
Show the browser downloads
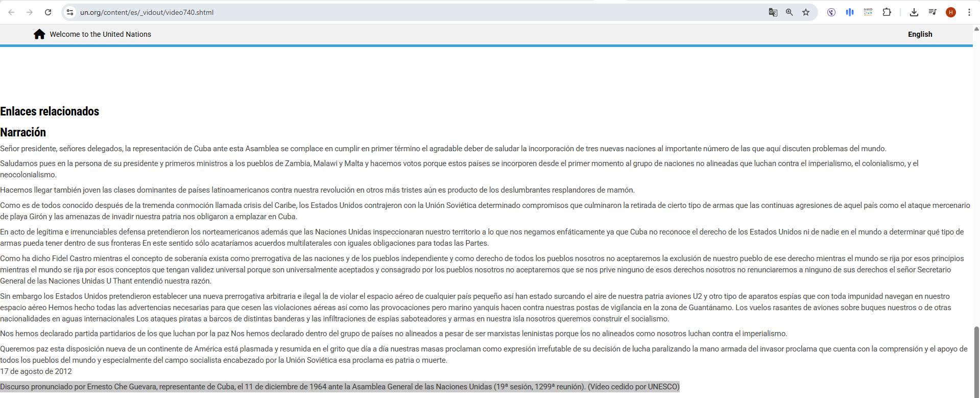click(914, 12)
